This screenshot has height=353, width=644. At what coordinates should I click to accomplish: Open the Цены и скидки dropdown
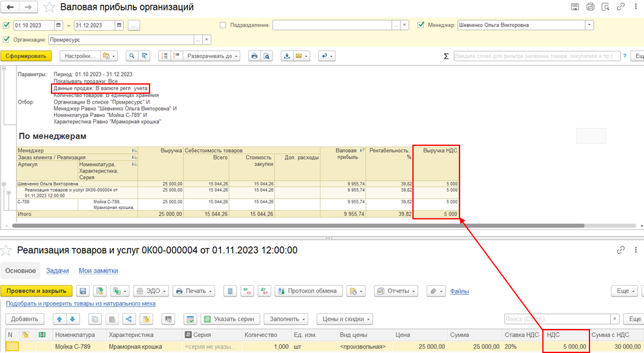[344, 319]
